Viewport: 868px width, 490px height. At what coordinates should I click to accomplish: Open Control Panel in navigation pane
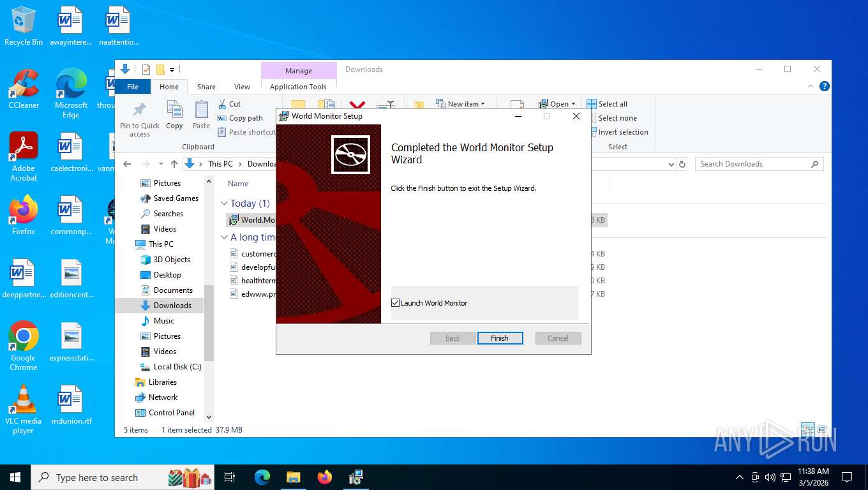point(165,413)
